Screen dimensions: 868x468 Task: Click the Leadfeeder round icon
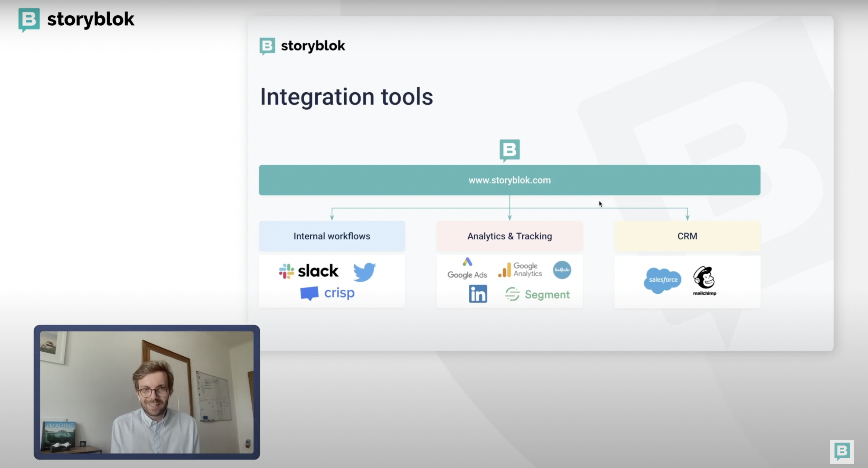tap(562, 270)
